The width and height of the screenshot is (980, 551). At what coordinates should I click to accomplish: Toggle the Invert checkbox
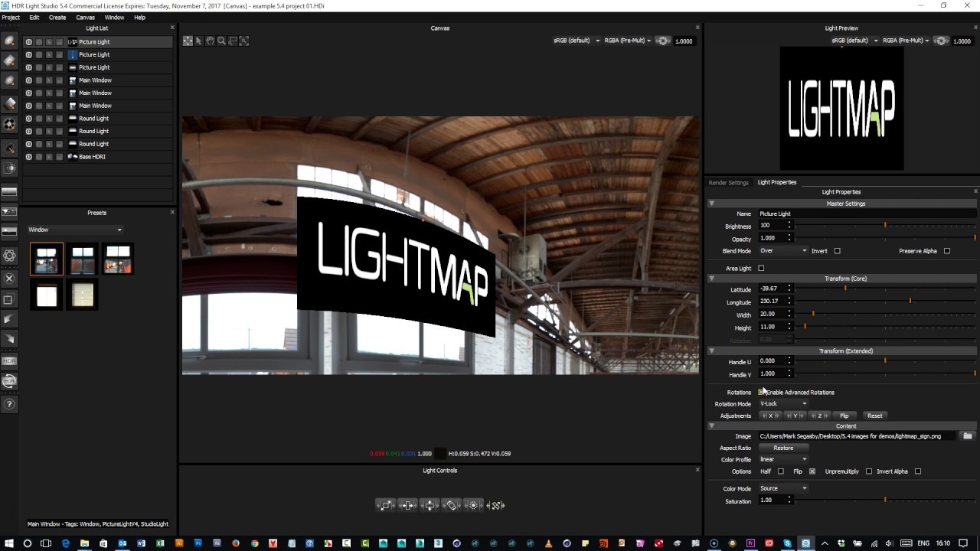(x=838, y=251)
